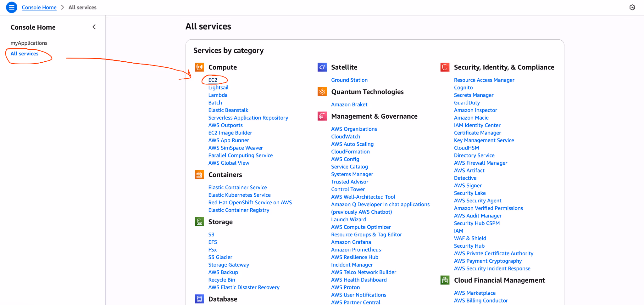Open CloudFormation

click(x=350, y=152)
